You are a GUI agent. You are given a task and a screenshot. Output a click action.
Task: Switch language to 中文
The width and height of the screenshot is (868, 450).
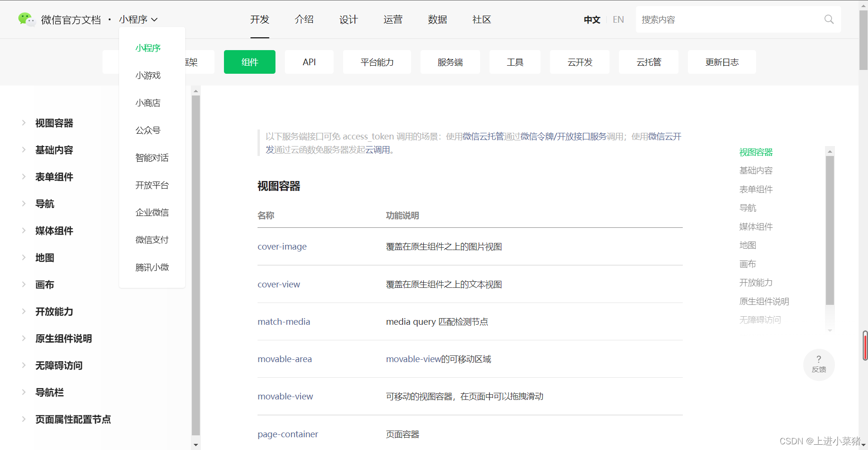(592, 20)
